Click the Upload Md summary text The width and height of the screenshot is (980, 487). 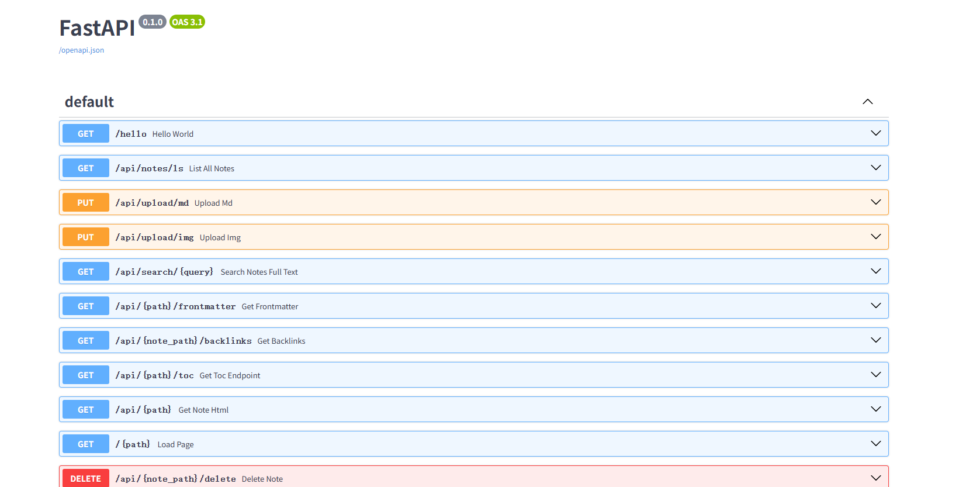tap(213, 203)
